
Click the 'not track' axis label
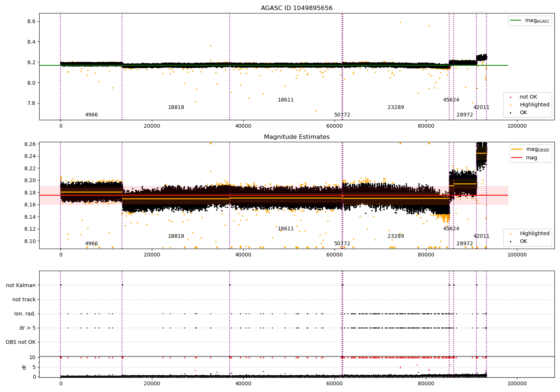pos(24,299)
